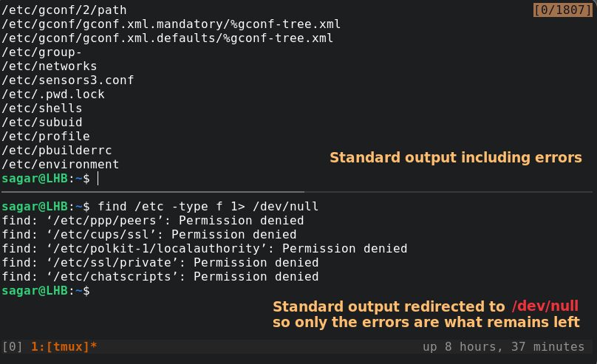Click the [0/1807] scroll position indicator
This screenshot has width=597, height=364.
pyautogui.click(x=564, y=10)
